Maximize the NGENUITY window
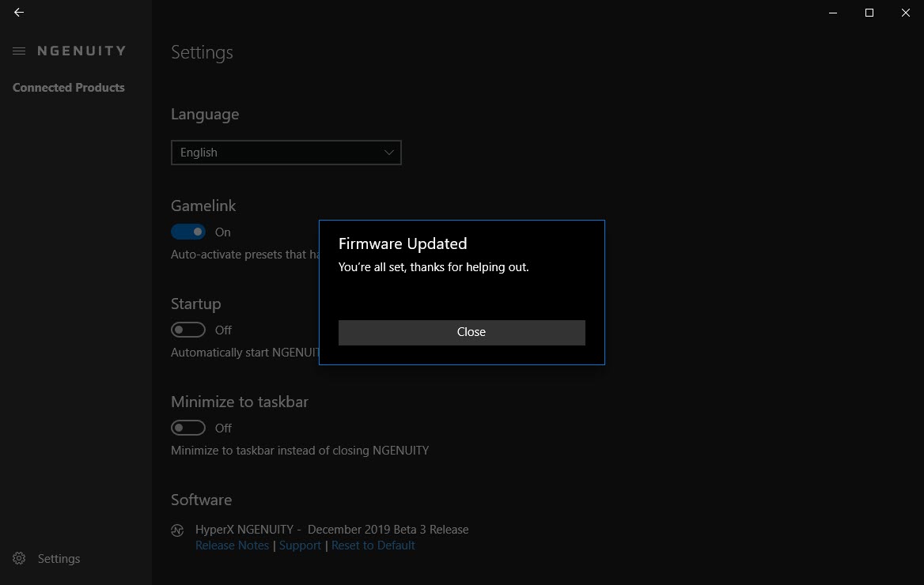The width and height of the screenshot is (924, 585). tap(869, 13)
